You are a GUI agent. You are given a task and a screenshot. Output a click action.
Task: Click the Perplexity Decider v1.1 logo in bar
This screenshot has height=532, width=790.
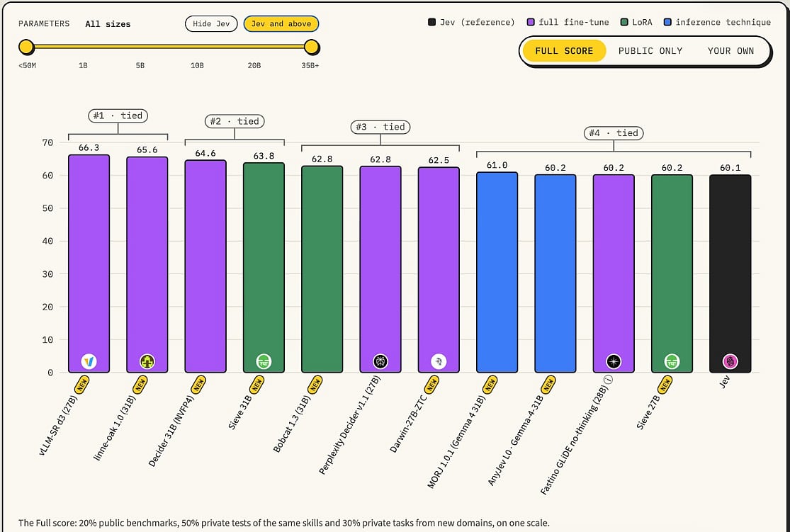380,361
